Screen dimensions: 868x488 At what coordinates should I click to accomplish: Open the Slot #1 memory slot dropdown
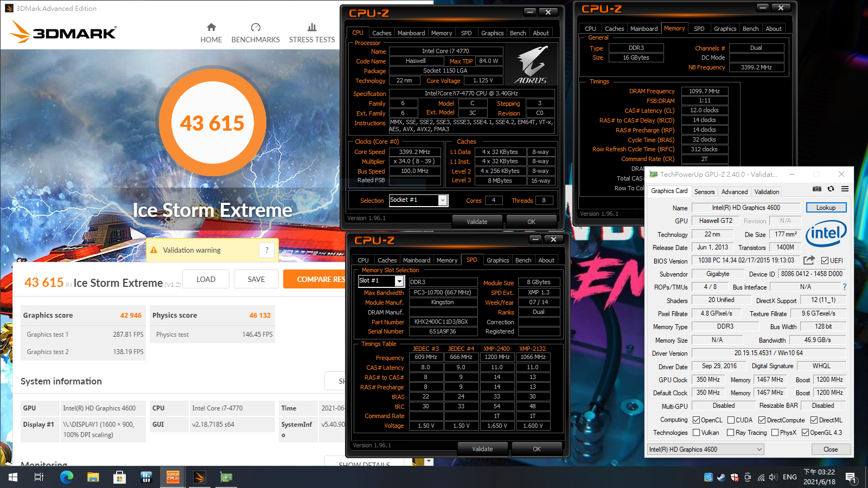[x=399, y=281]
